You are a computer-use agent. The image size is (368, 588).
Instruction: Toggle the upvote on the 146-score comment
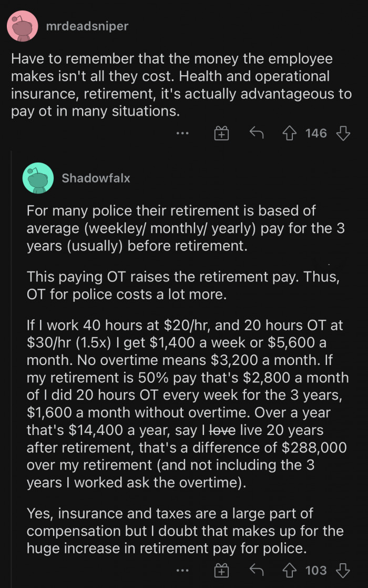point(291,133)
